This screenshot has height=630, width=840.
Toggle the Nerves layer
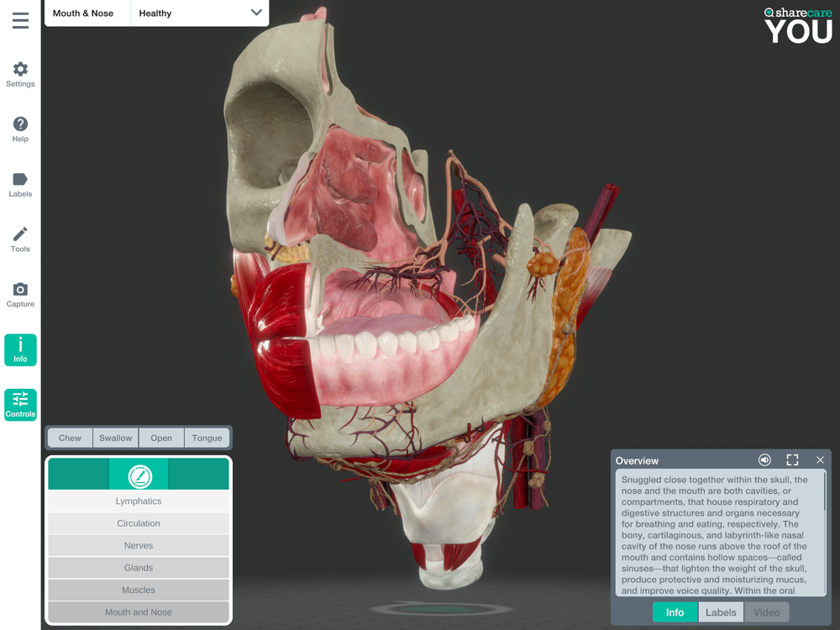[139, 545]
